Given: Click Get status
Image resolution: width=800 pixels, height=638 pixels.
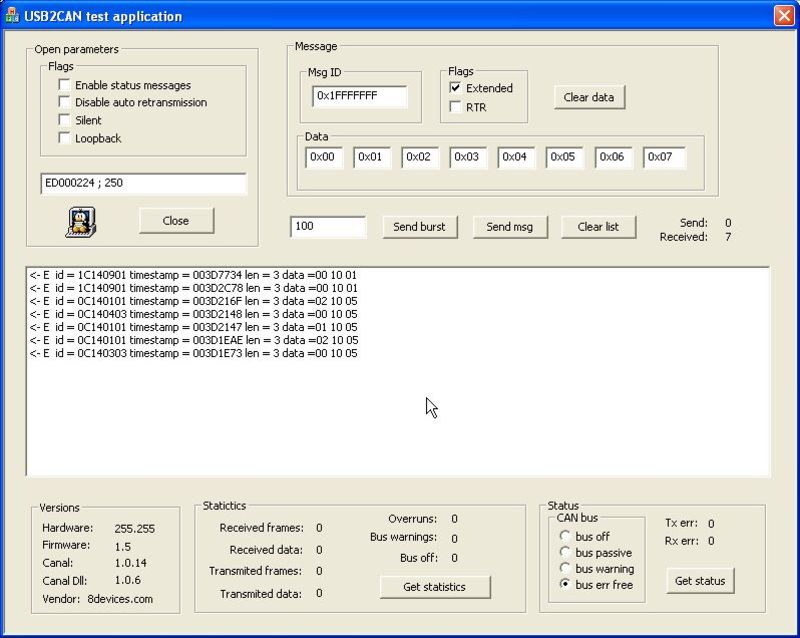Looking at the screenshot, I should (x=700, y=580).
